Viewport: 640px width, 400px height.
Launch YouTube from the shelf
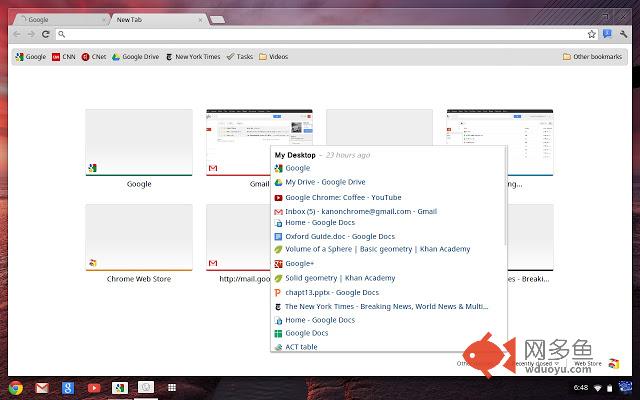(94, 388)
